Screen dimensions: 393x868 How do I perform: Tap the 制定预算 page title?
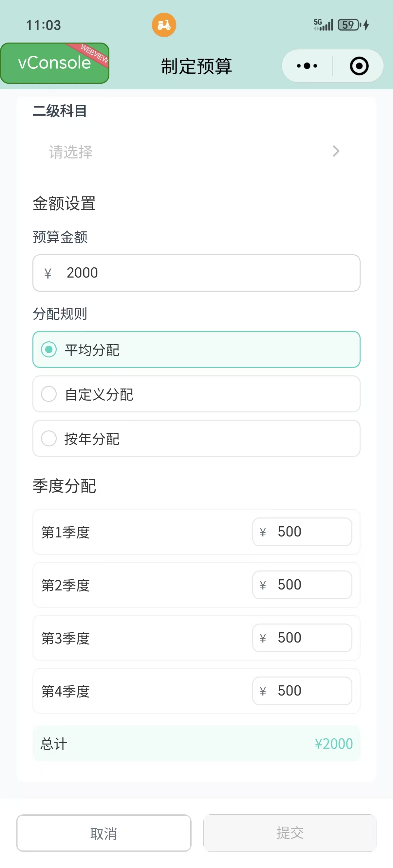196,66
